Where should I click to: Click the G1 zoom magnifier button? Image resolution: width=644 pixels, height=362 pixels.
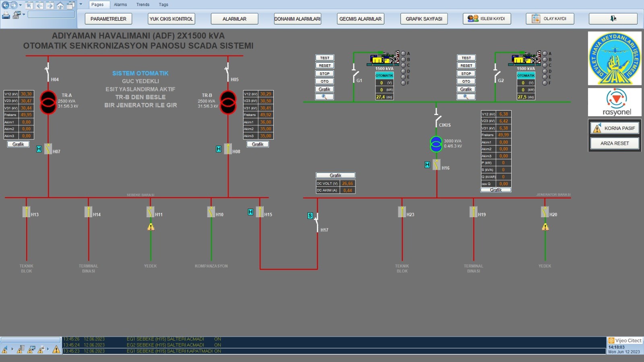tap(324, 97)
